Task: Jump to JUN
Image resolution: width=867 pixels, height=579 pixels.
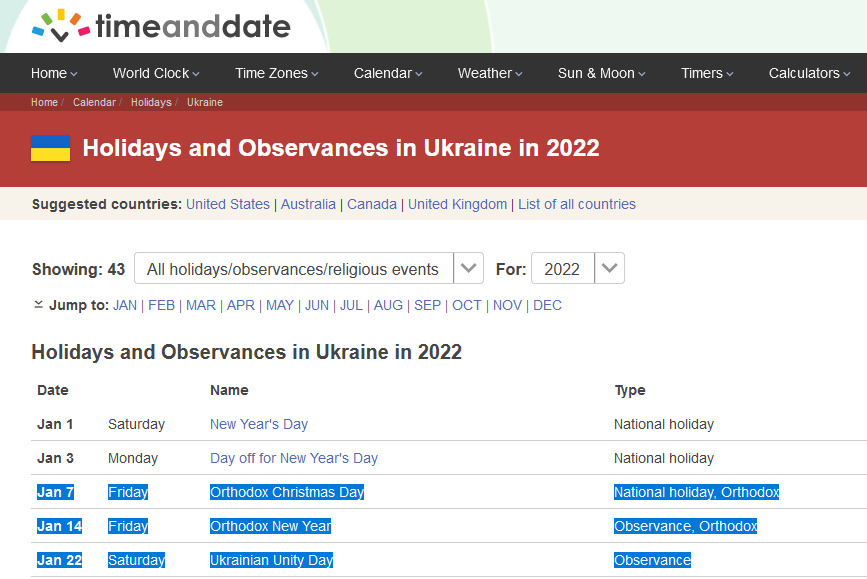Action: pyautogui.click(x=317, y=305)
